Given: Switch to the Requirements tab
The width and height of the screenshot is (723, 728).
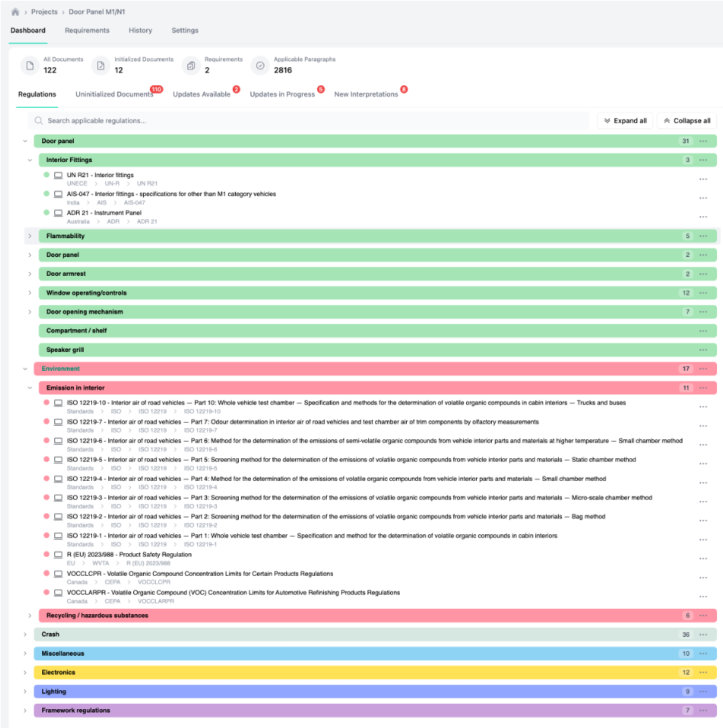Looking at the screenshot, I should 87,30.
